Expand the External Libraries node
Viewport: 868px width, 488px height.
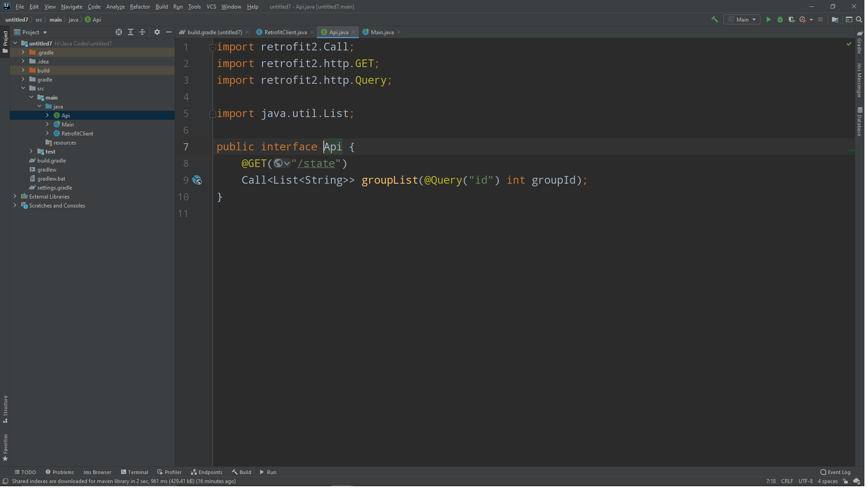point(15,197)
